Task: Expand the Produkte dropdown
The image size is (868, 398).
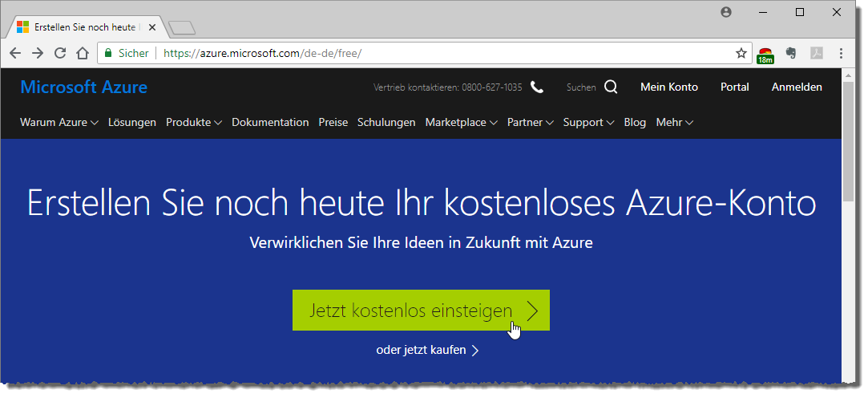Action: [x=194, y=123]
